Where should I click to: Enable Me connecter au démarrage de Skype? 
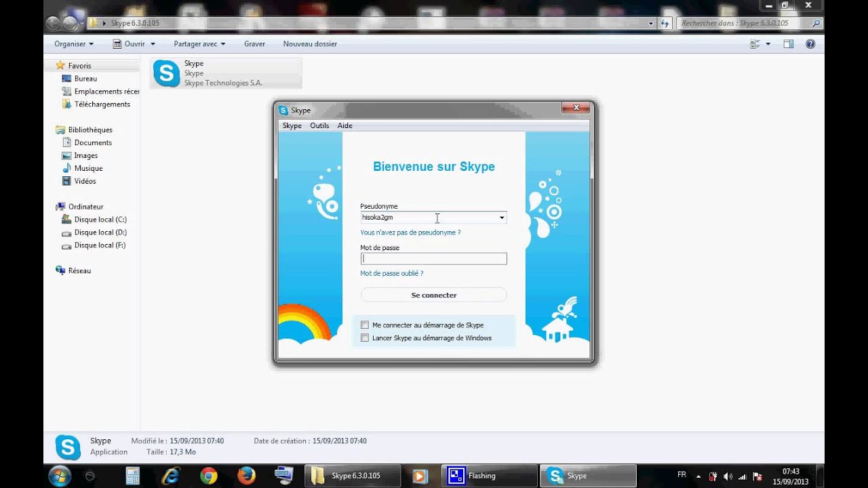pyautogui.click(x=365, y=325)
